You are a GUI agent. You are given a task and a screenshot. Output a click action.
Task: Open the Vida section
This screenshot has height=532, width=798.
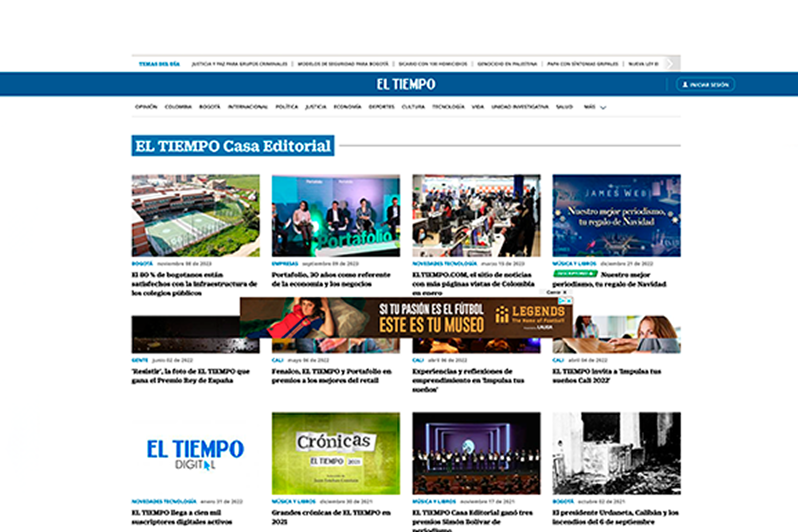coord(477,107)
